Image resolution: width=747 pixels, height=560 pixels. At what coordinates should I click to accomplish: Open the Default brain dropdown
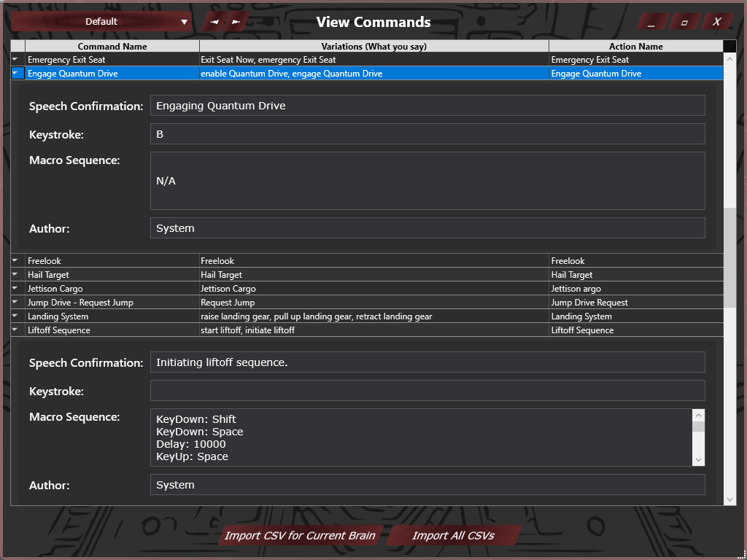point(101,22)
